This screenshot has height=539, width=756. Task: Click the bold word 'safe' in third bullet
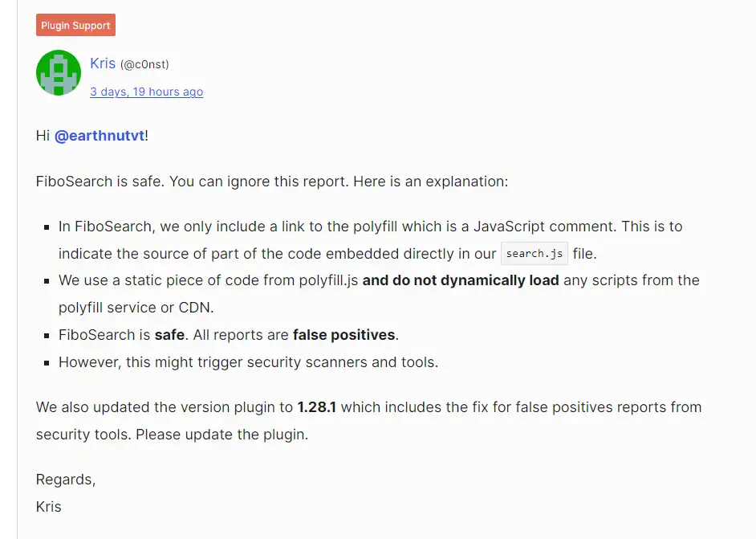tap(169, 335)
